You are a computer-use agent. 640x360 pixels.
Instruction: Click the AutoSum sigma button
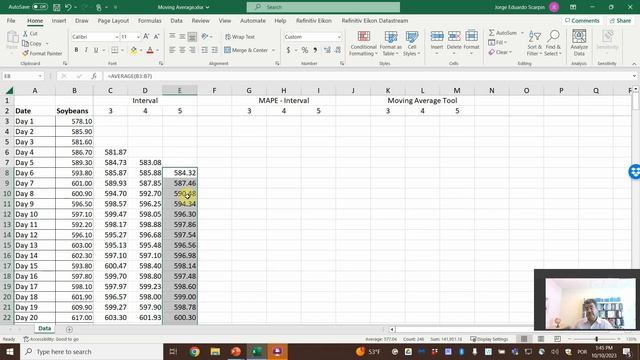pos(502,33)
